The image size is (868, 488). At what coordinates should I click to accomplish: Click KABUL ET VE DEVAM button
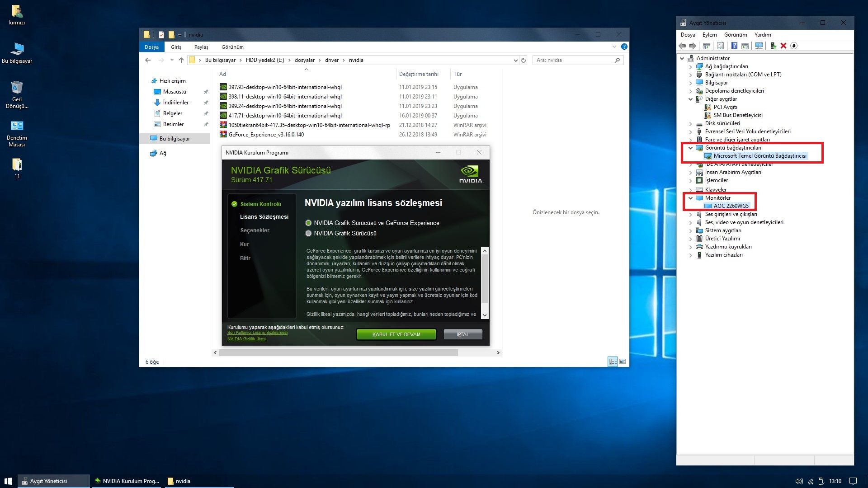(x=396, y=334)
